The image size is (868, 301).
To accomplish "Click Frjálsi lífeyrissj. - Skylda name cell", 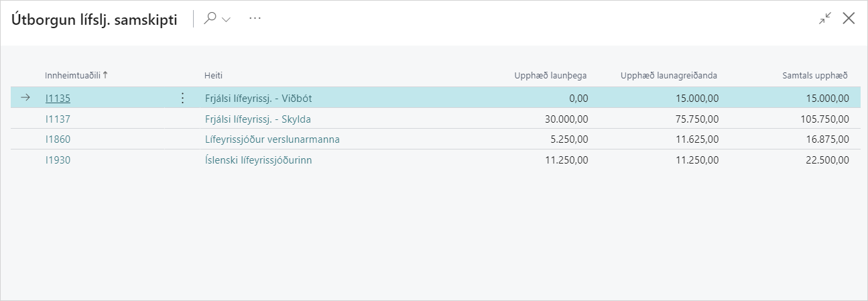I will pos(258,119).
